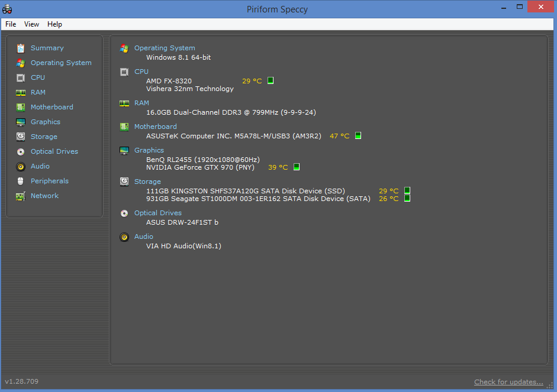Viewport: 557px width, 392px height.
Task: Click the green indicator beside Seagate drive 26 °C
Action: tap(407, 198)
